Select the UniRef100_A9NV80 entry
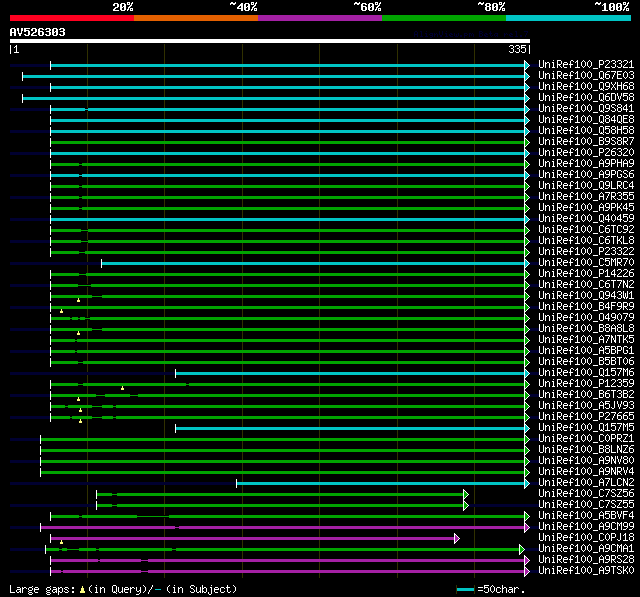The image size is (640, 597). click(586, 461)
